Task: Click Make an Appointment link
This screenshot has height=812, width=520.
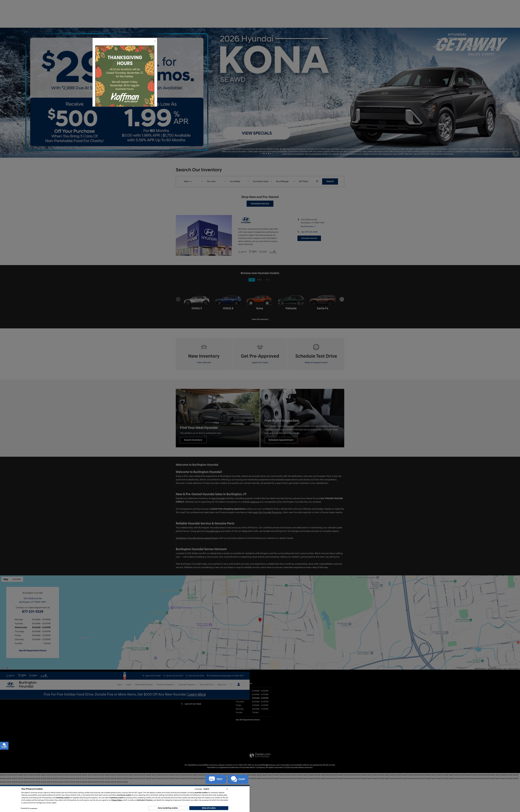Action: click(x=316, y=363)
